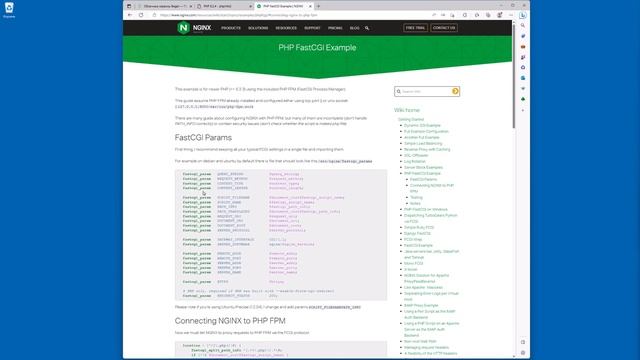This screenshot has width=640, height=360.
Task: Click the NGINX logo
Action: tap(194, 28)
